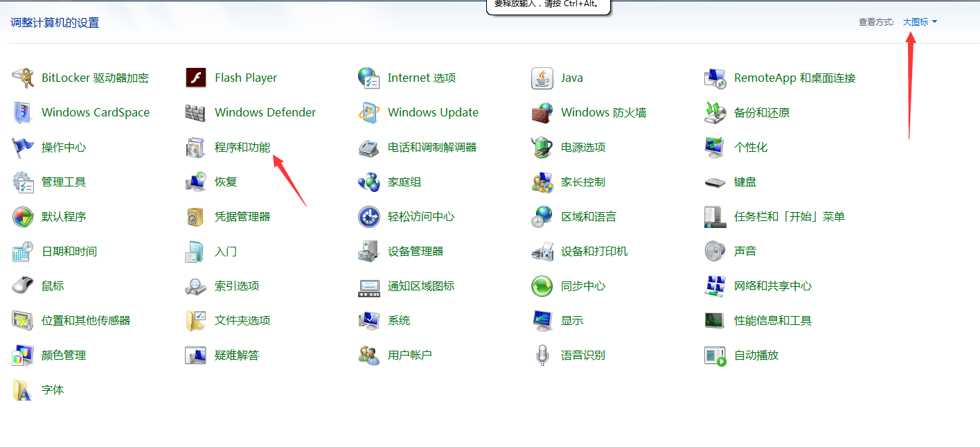Viewport: 980px width, 447px height.
Task: Click the 管理工具 gear icon
Action: 23,182
